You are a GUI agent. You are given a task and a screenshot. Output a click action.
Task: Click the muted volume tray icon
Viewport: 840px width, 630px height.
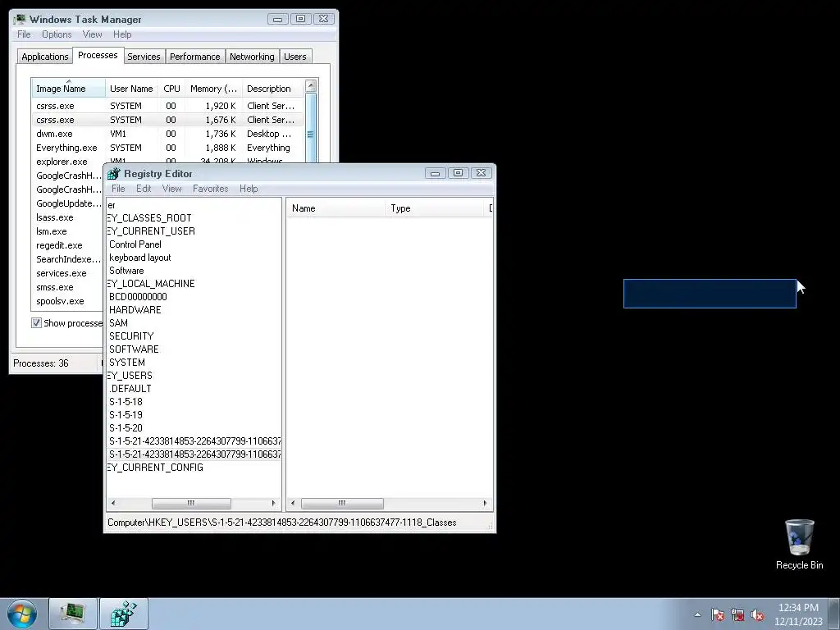point(757,614)
